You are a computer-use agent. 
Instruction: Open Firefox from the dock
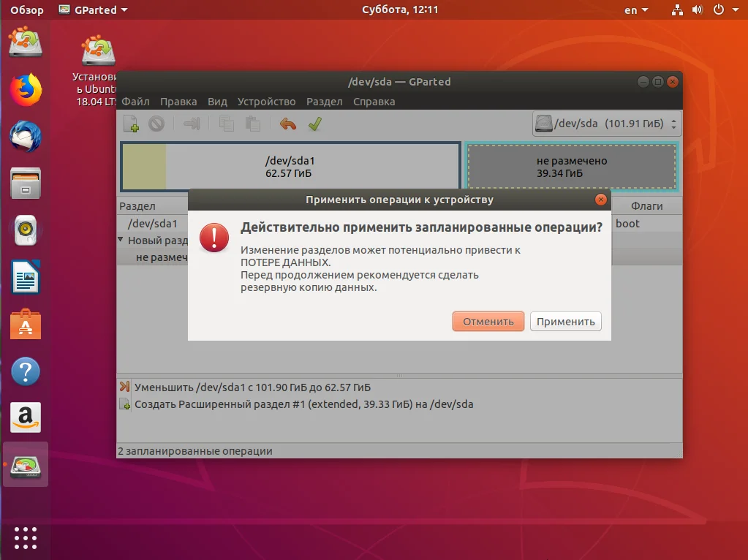click(x=26, y=90)
